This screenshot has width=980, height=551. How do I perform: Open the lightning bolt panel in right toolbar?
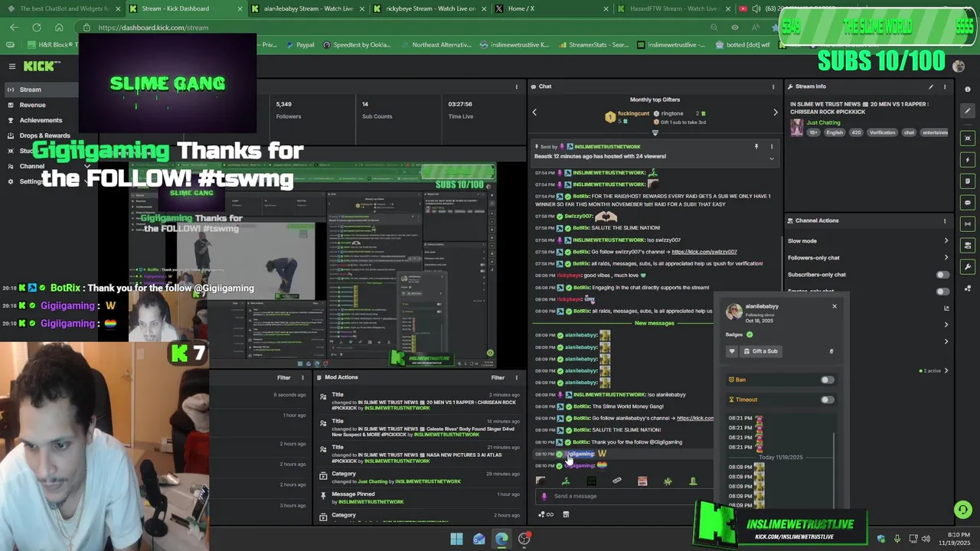[968, 160]
